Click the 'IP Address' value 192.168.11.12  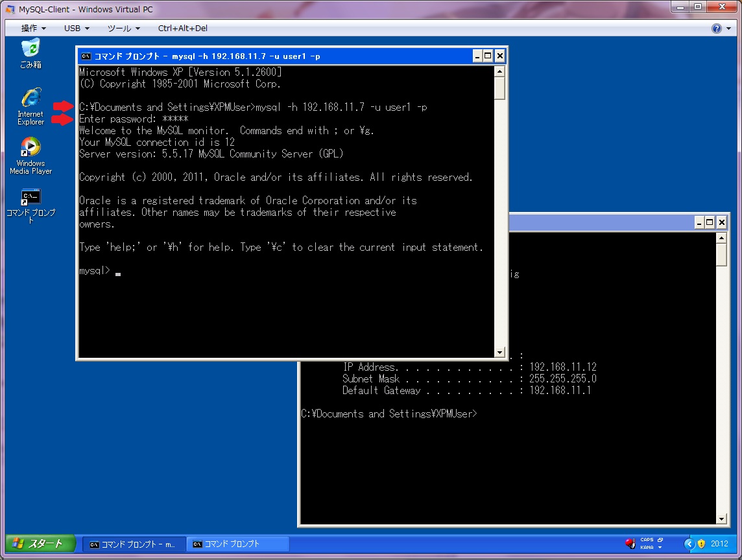pos(562,367)
